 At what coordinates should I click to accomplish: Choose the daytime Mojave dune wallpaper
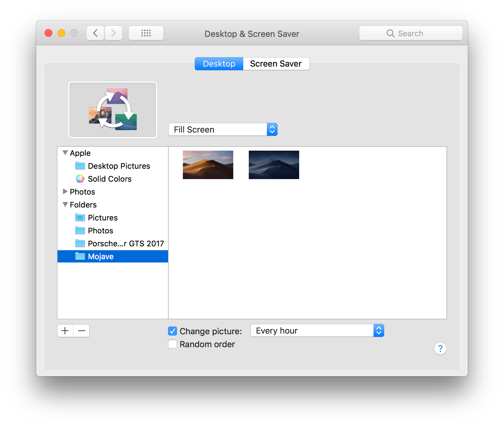coord(208,165)
